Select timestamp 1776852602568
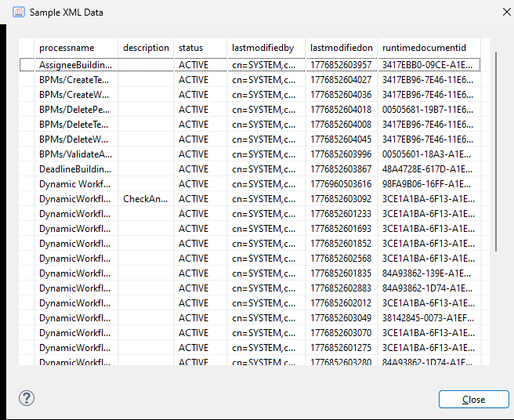This screenshot has height=420, width=514. pyautogui.click(x=341, y=259)
